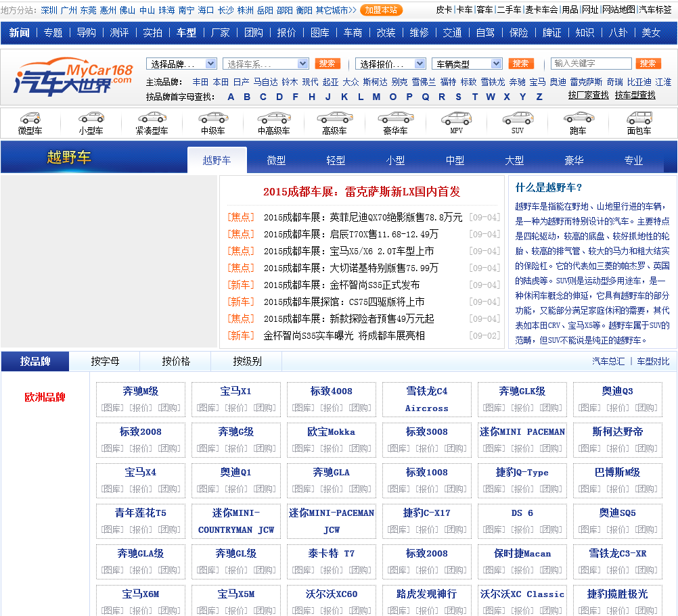The height and width of the screenshot is (616, 678).
Task: Expand the 选择车系 dropdown
Action: click(x=265, y=64)
